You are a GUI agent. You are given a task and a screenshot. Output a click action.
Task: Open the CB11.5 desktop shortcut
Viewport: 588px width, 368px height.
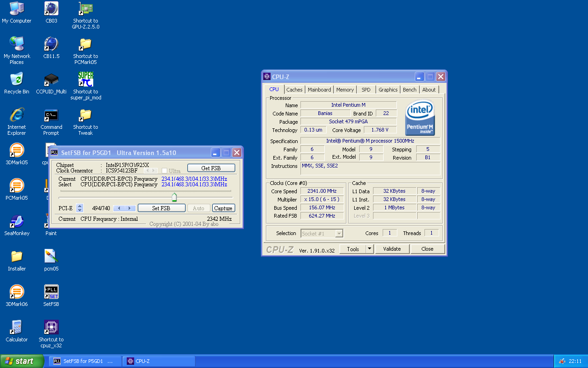tap(51, 48)
